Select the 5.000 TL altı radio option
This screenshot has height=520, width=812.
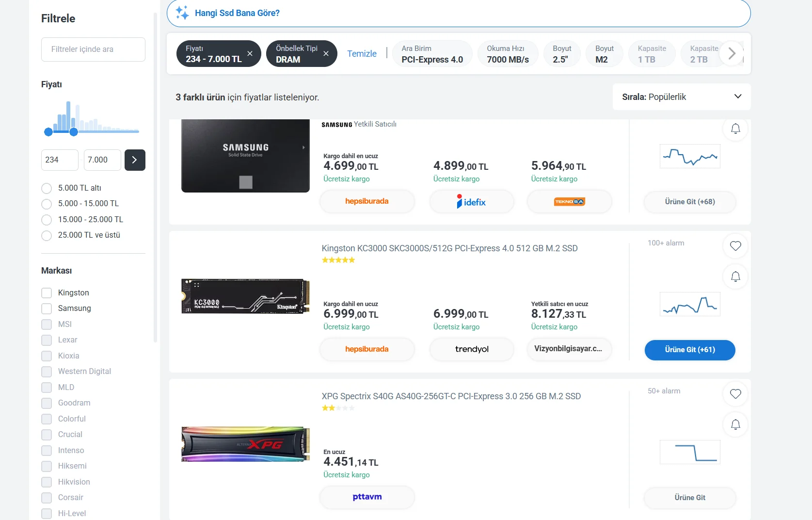click(47, 188)
